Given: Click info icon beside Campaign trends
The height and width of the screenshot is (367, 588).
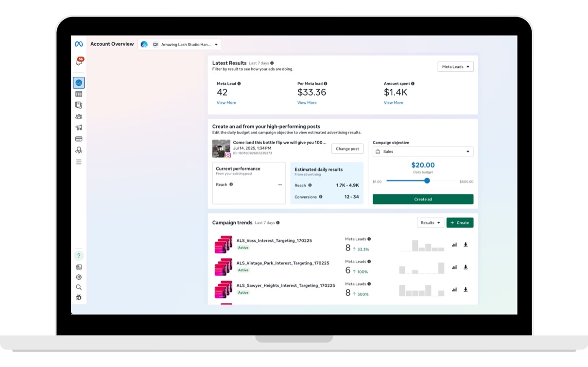Looking at the screenshot, I should pos(278,223).
